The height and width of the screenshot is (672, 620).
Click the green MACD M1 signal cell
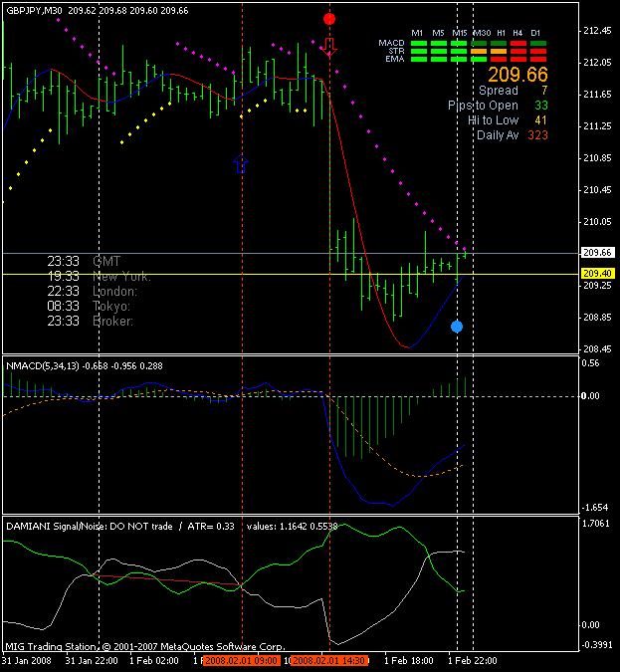pyautogui.click(x=419, y=43)
